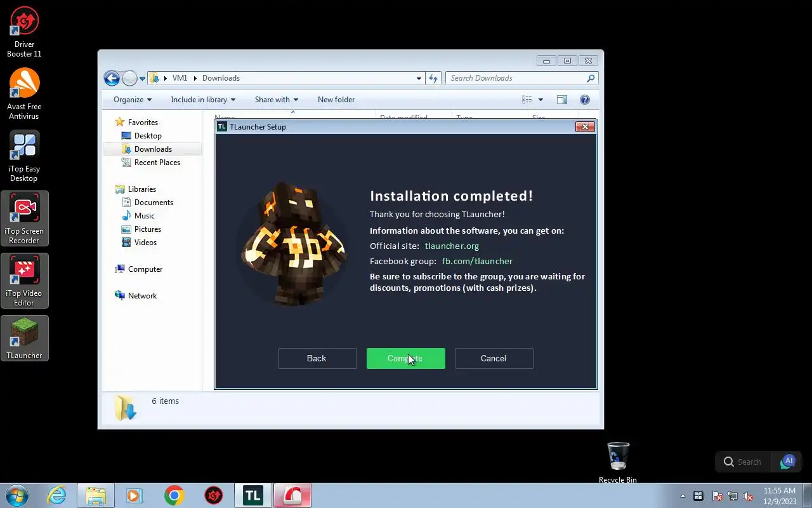Viewport: 812px width, 508px height.
Task: Open the Pictures library
Action: pyautogui.click(x=148, y=229)
